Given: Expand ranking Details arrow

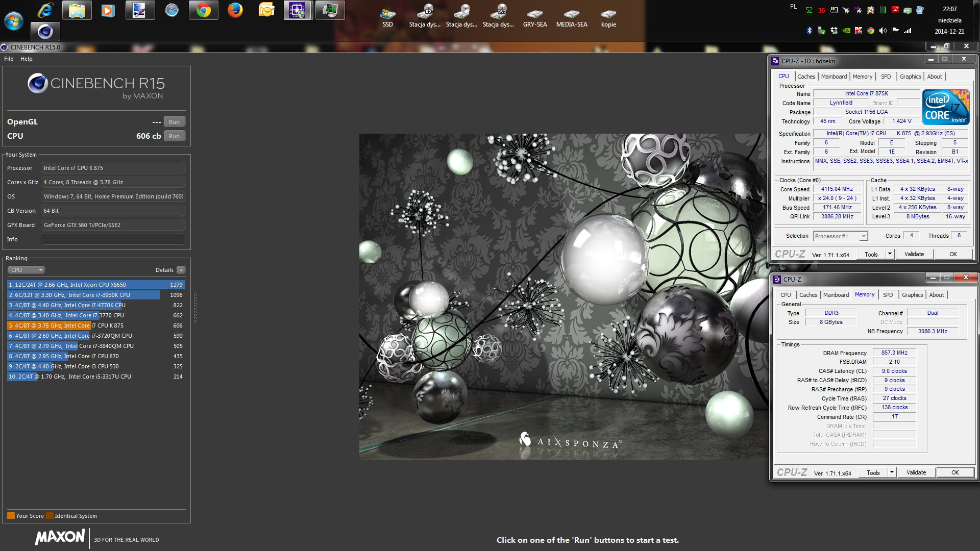Looking at the screenshot, I should tap(181, 270).
